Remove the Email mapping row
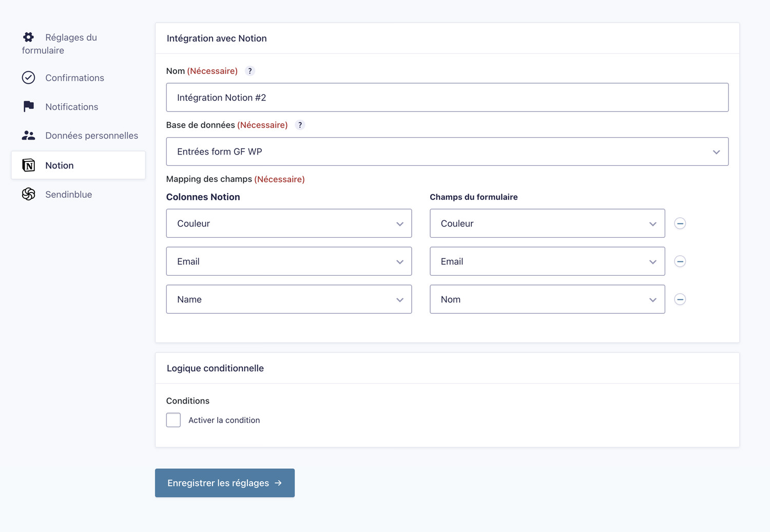Viewport: 770px width, 532px height. pyautogui.click(x=680, y=261)
